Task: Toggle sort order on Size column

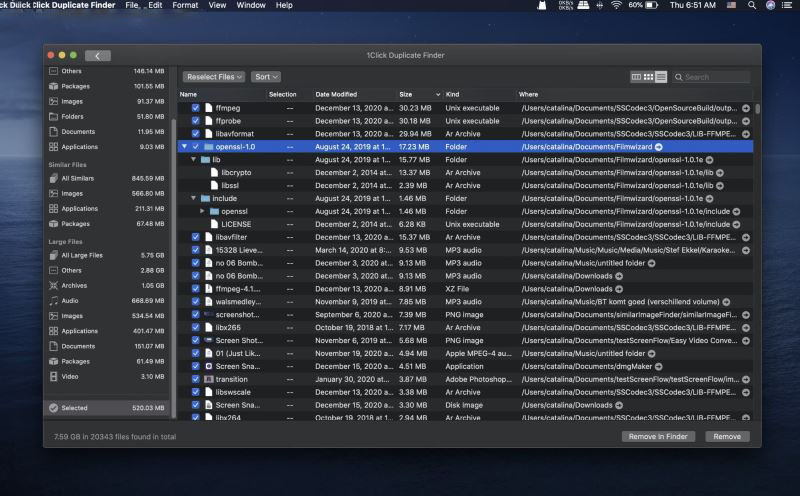Action: (x=419, y=94)
